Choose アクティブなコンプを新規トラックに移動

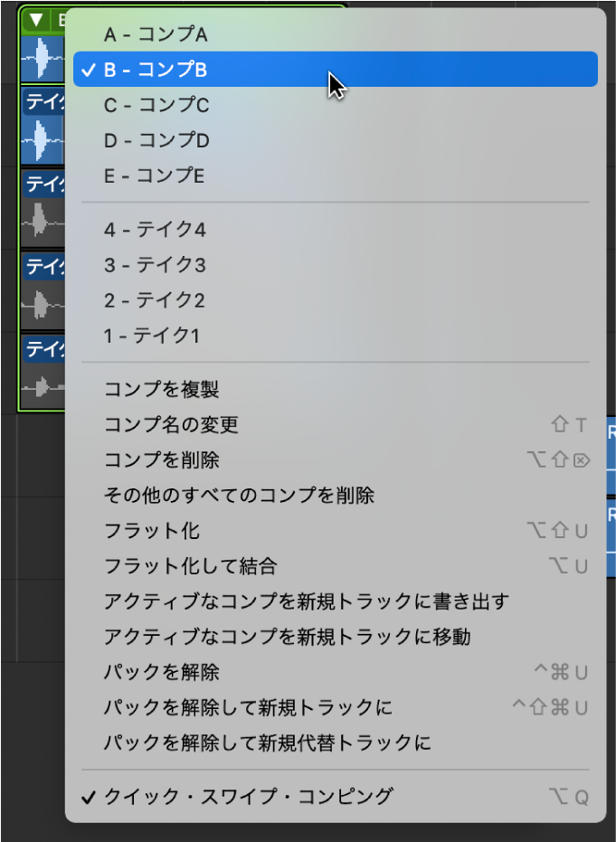click(x=335, y=637)
